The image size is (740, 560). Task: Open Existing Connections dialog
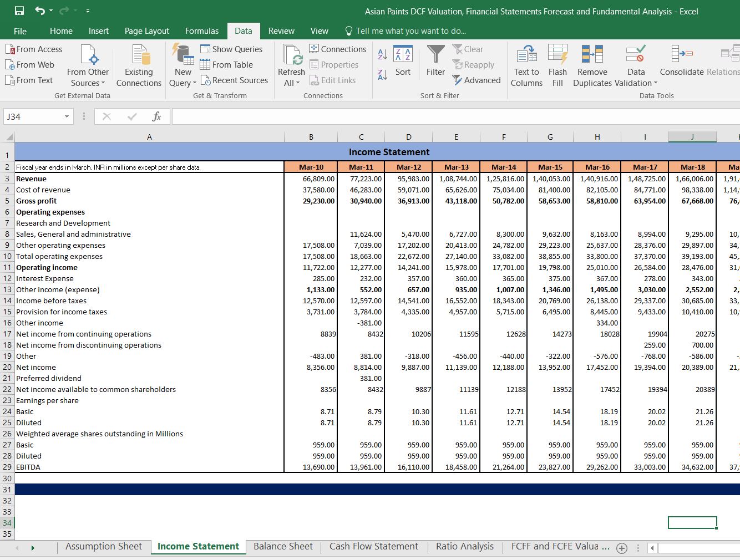click(139, 65)
